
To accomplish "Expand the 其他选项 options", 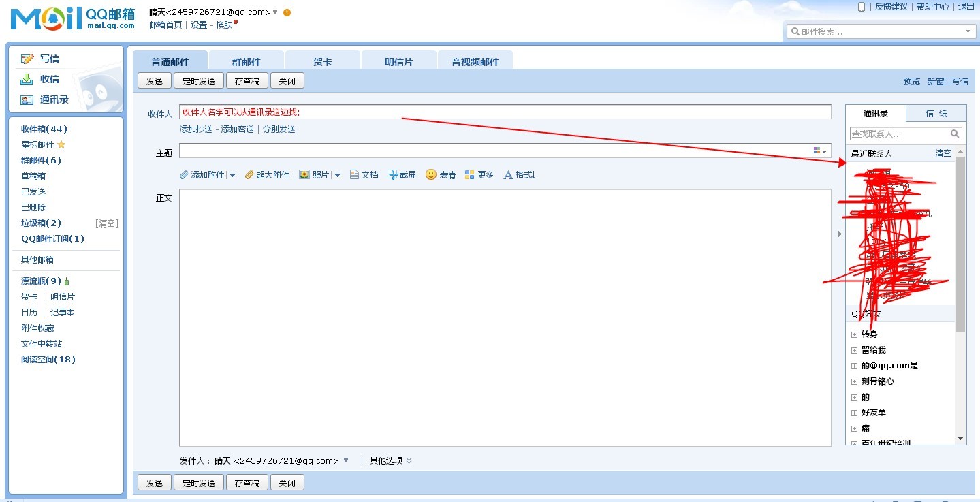I will click(389, 460).
